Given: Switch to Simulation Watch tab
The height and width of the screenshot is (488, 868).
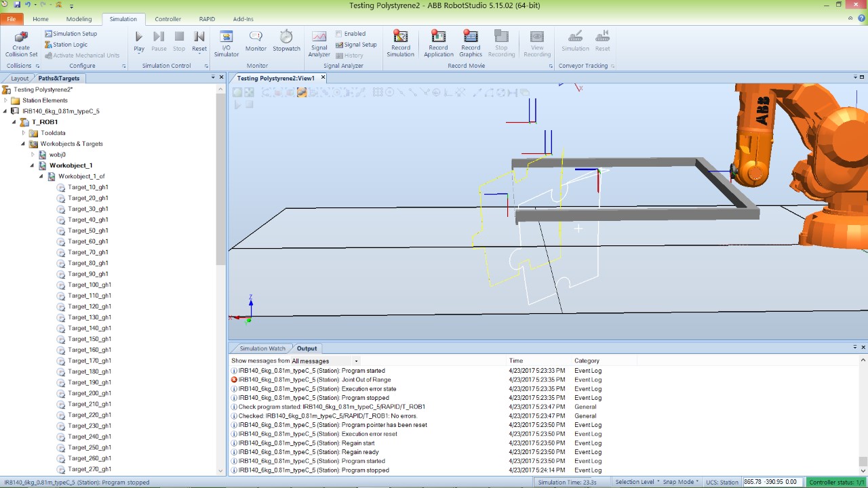Looking at the screenshot, I should [262, 348].
